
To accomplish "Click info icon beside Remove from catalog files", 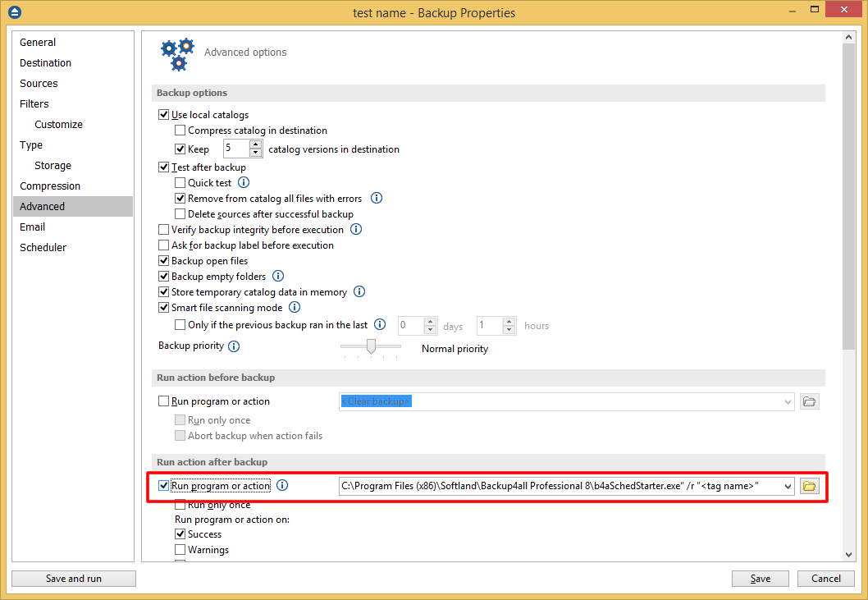I will (x=377, y=198).
